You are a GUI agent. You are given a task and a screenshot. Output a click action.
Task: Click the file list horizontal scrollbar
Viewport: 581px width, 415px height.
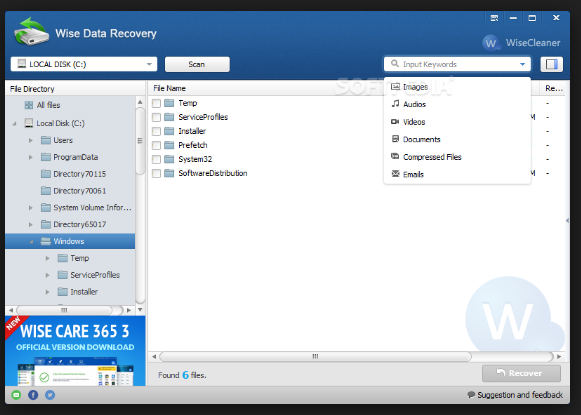[315, 356]
